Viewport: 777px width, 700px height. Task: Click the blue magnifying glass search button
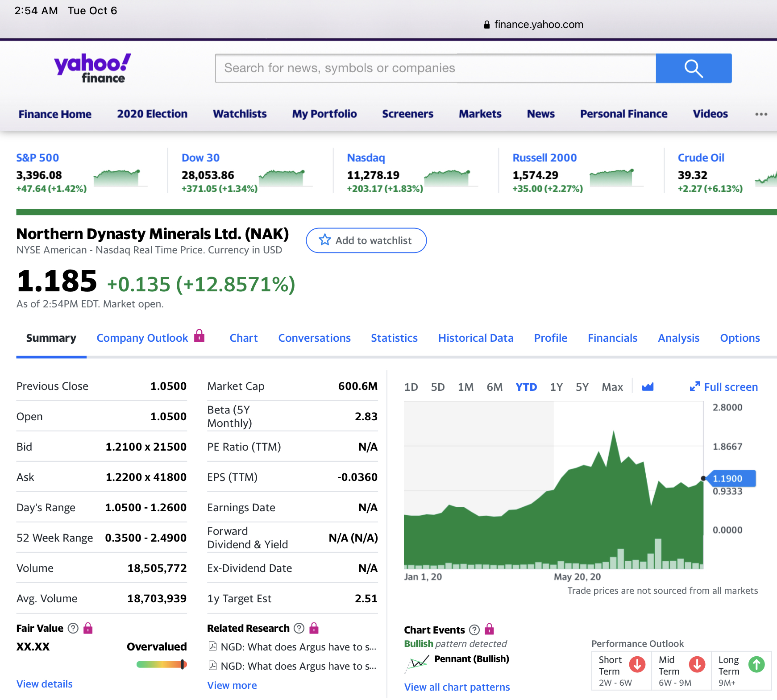[693, 68]
